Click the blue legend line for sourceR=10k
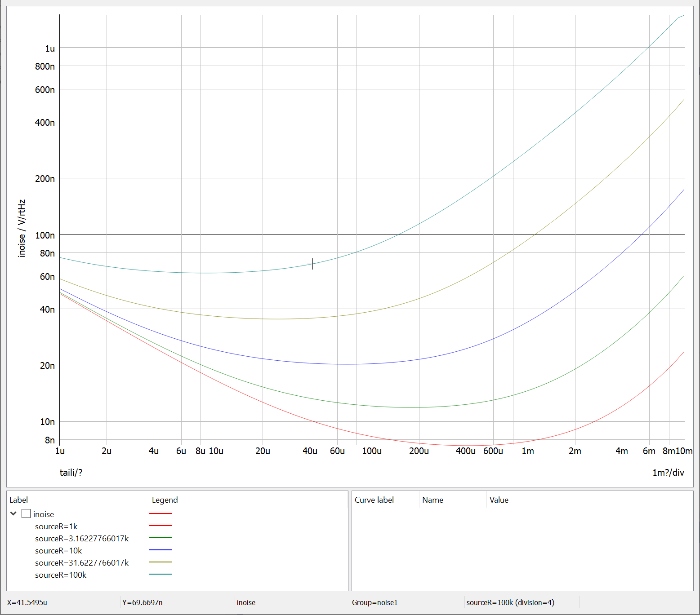The image size is (700, 615). [160, 550]
